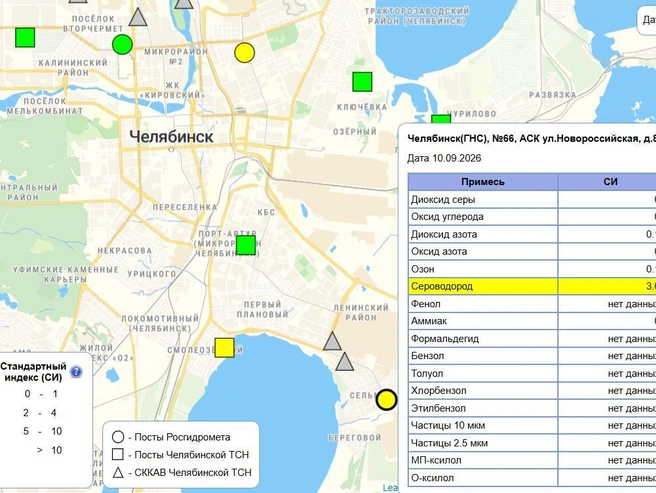Click the Челябинск city label on map
The image size is (656, 493).
[x=171, y=136]
